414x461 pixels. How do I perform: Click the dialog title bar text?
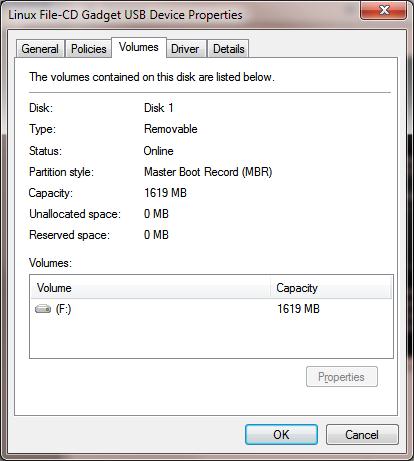(x=125, y=15)
